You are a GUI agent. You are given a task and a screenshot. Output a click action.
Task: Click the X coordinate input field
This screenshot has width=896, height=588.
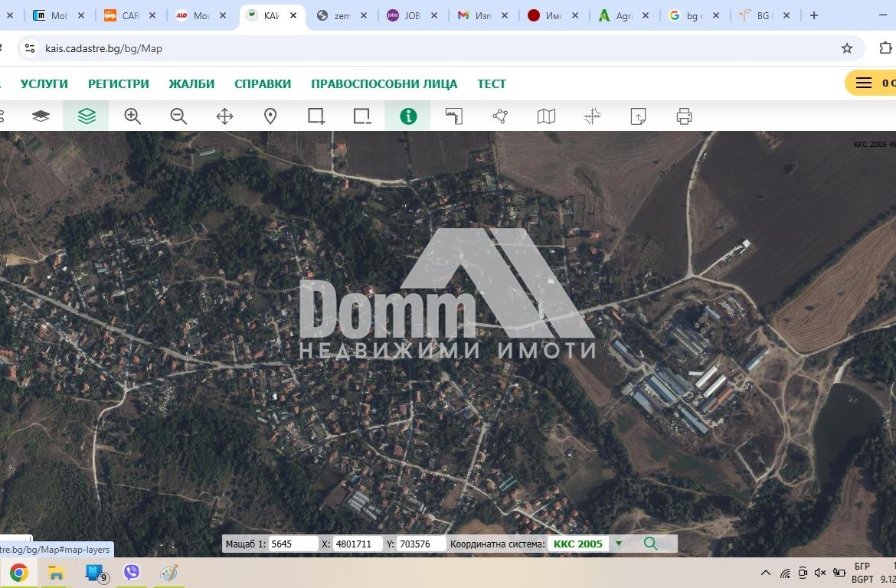(357, 544)
